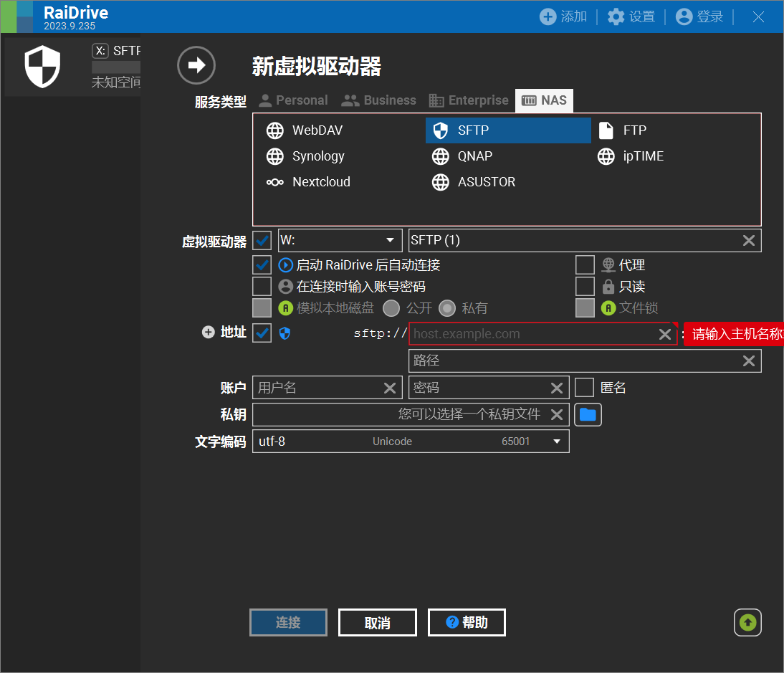Clear the 用户名 username field
Screen dimensions: 784x673
[390, 388]
